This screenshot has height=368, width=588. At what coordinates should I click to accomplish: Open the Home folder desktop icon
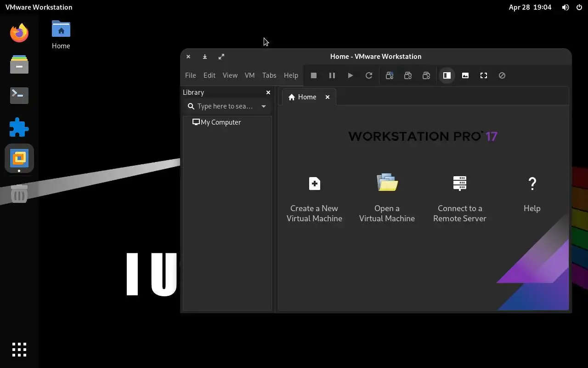61,34
